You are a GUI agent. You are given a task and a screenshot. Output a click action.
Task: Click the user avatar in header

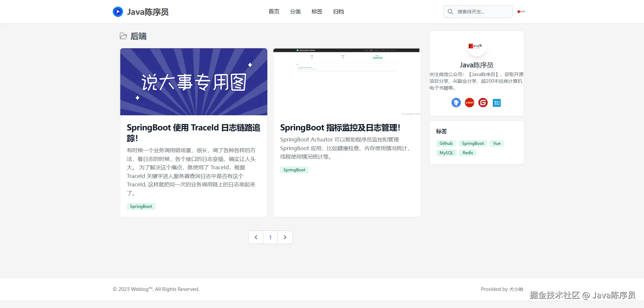(521, 12)
